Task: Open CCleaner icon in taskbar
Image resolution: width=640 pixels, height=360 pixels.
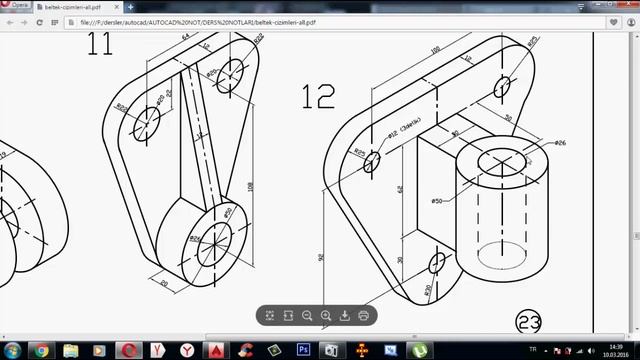Action: tap(245, 351)
